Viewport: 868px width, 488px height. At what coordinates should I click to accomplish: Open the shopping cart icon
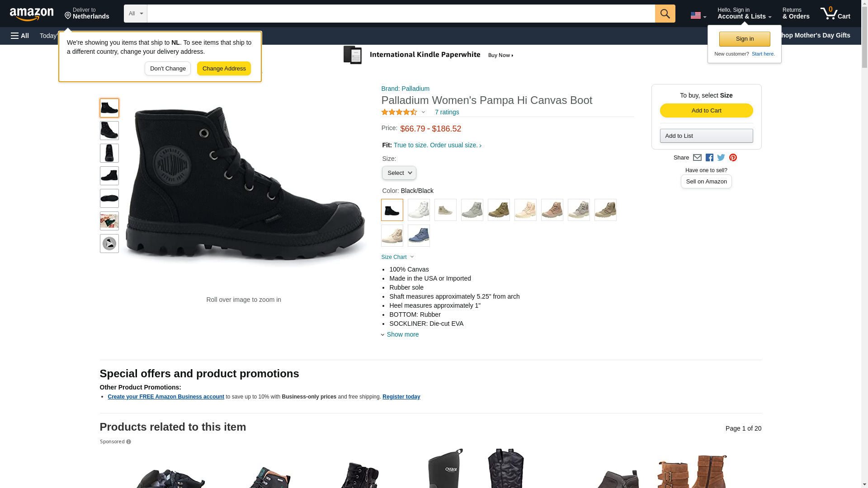point(835,14)
